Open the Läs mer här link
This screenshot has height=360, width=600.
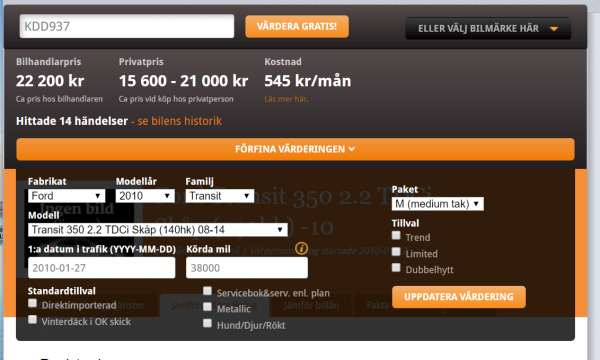[286, 99]
